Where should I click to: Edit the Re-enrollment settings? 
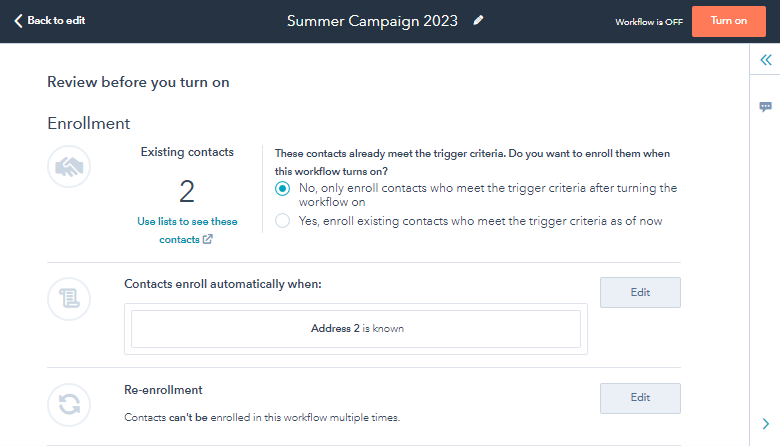click(x=640, y=398)
